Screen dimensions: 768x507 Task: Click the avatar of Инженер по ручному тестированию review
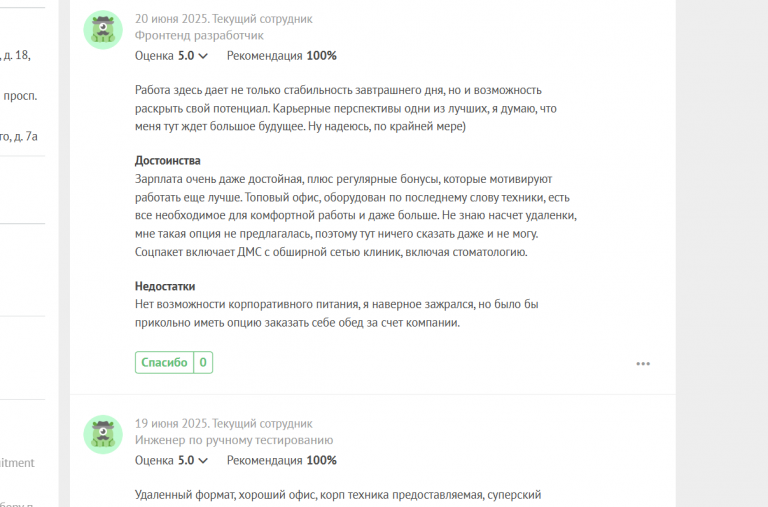[x=103, y=435]
